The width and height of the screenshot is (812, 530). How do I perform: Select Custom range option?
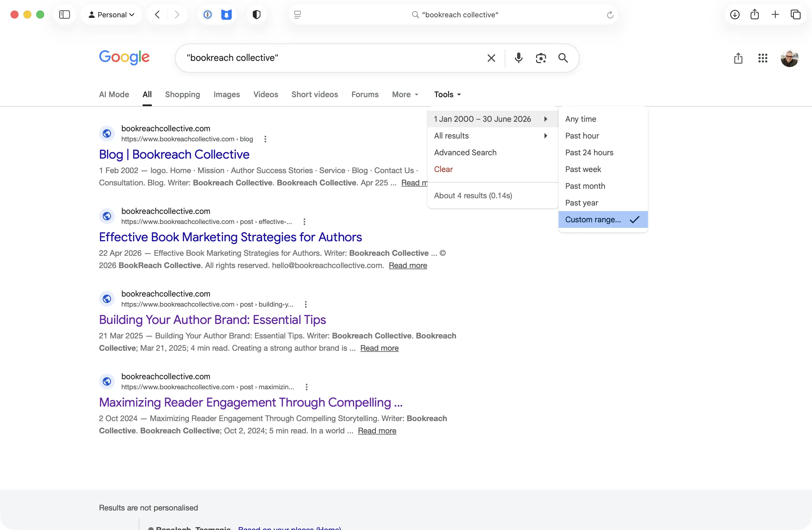[603, 219]
